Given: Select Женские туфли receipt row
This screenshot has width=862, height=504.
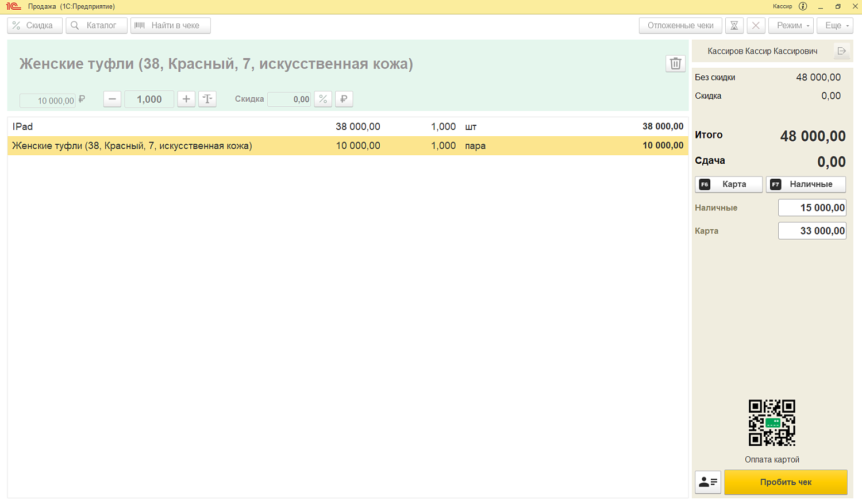Looking at the screenshot, I should click(348, 145).
